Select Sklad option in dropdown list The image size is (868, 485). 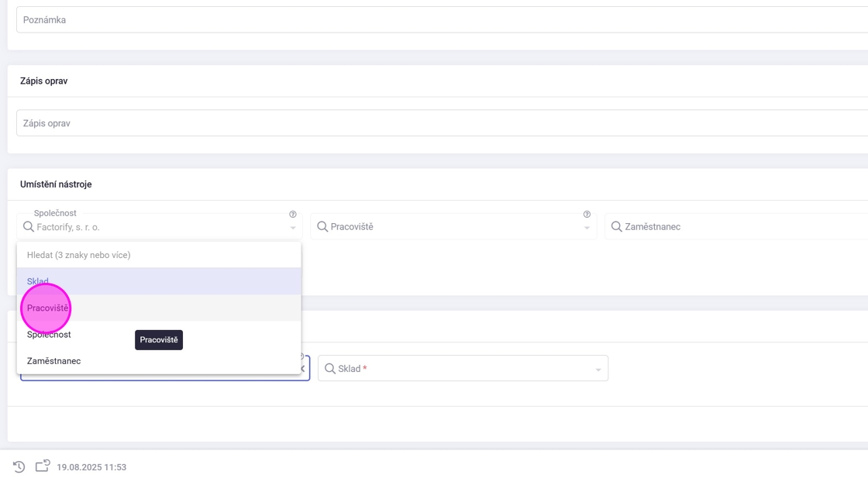38,281
